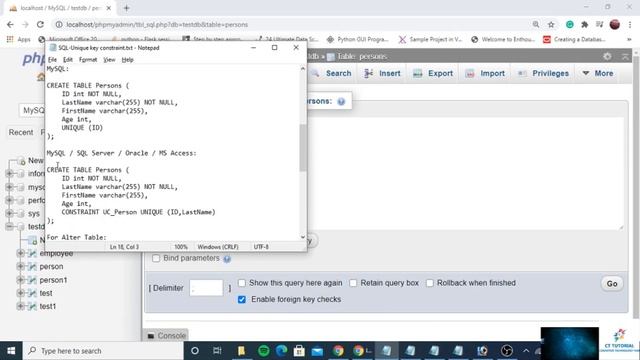Open page settings gear icon in phpMyAdmin
640x360 pixels.
[x=607, y=56]
